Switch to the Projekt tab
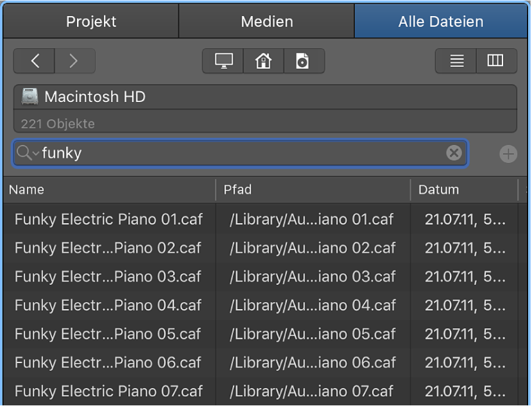The image size is (532, 406). coord(91,21)
